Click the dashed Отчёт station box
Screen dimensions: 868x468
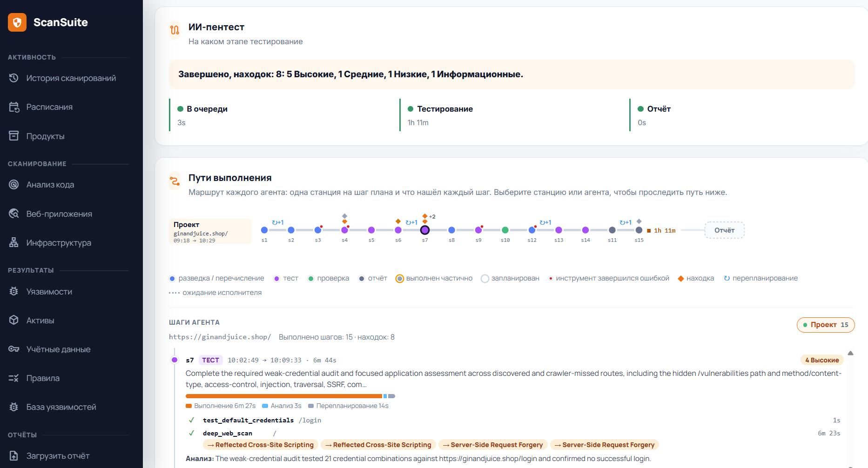click(x=724, y=230)
